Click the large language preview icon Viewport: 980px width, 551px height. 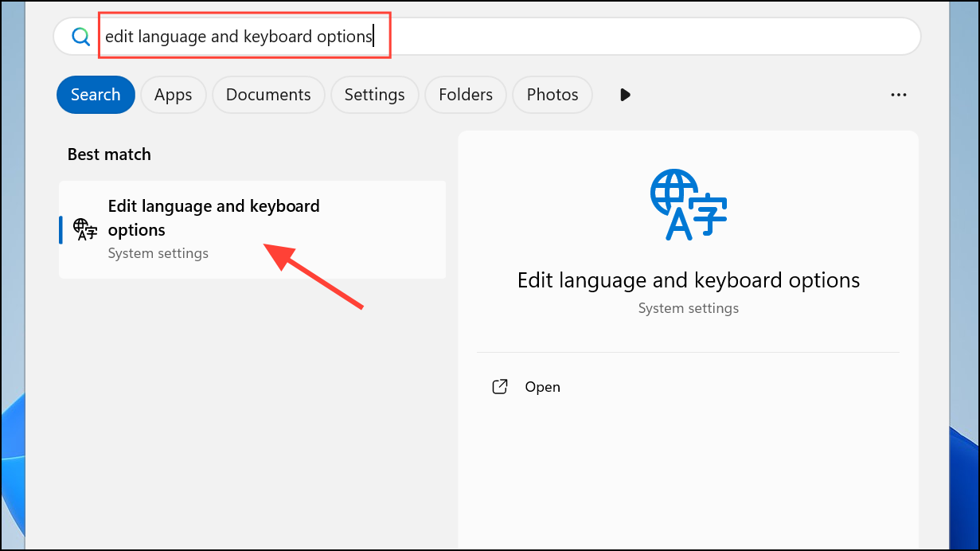[687, 205]
